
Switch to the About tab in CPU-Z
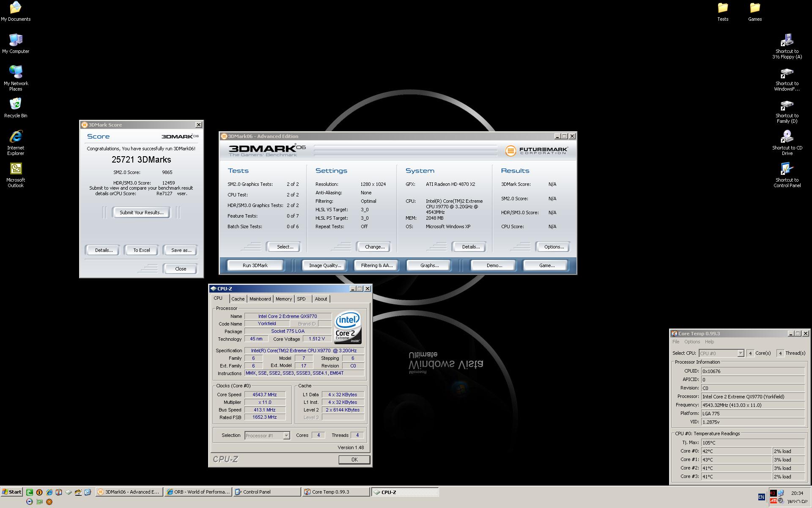pyautogui.click(x=321, y=299)
